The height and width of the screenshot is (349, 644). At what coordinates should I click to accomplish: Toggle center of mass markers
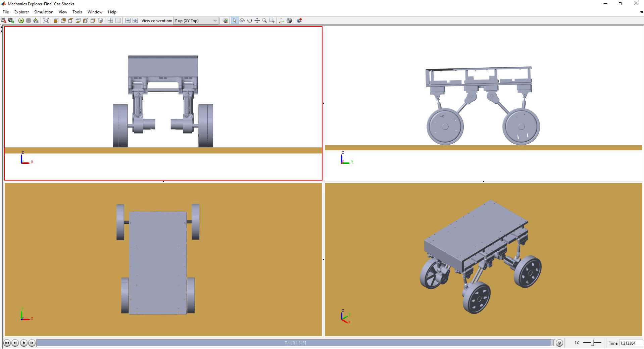tap(289, 21)
